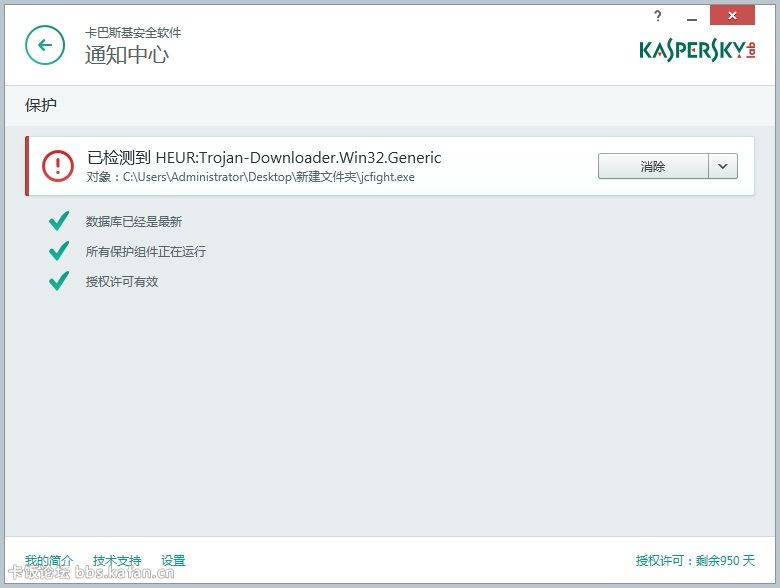Click the 卡巴斯基安全软件 product name text

(133, 33)
